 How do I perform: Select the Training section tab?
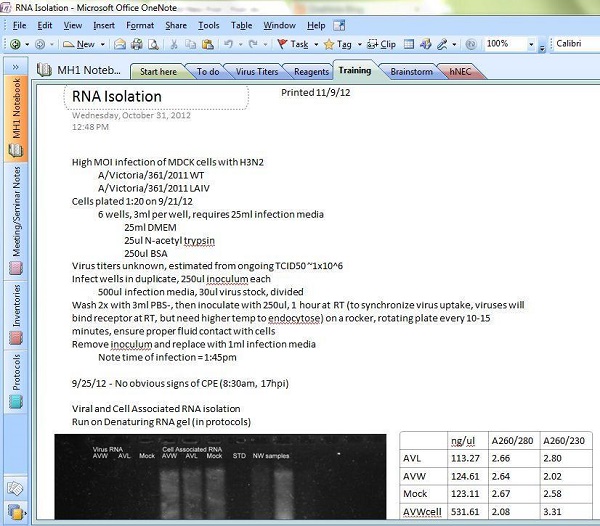[355, 70]
